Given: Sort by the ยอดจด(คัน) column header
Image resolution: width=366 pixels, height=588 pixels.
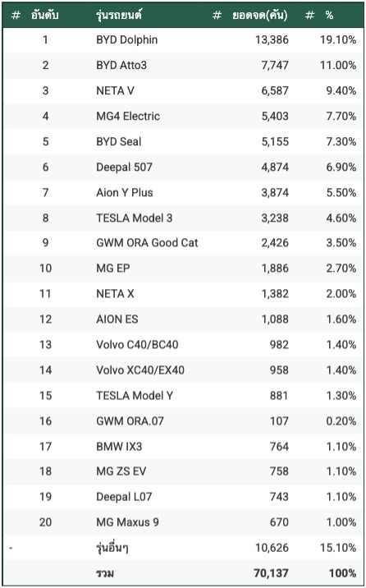Looking at the screenshot, I should (259, 16).
